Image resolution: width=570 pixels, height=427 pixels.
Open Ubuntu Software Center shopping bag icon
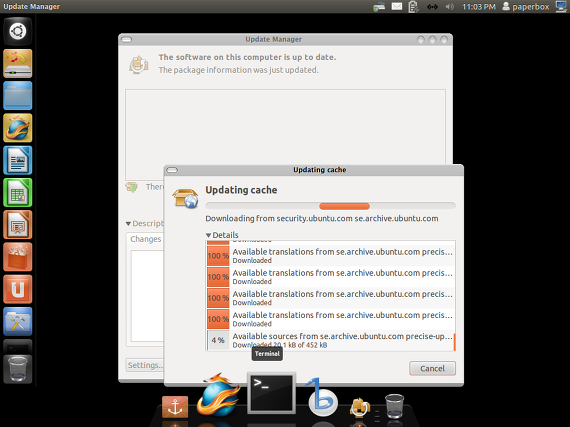tap(17, 257)
